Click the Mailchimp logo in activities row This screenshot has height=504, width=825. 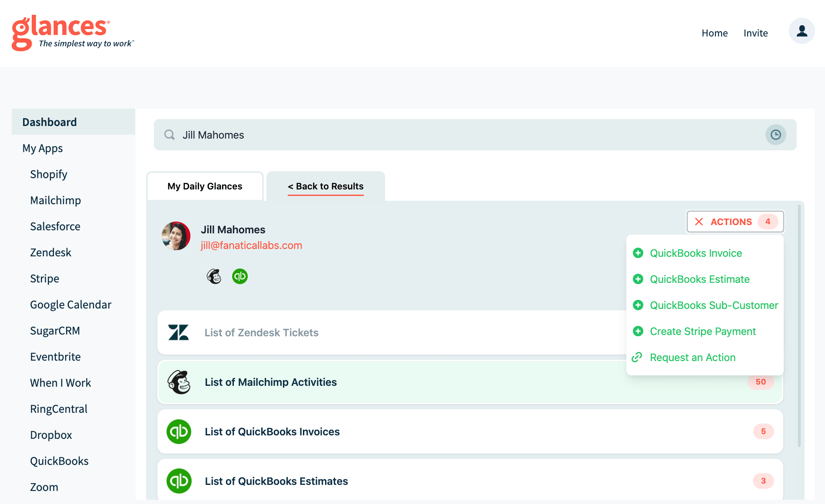179,382
